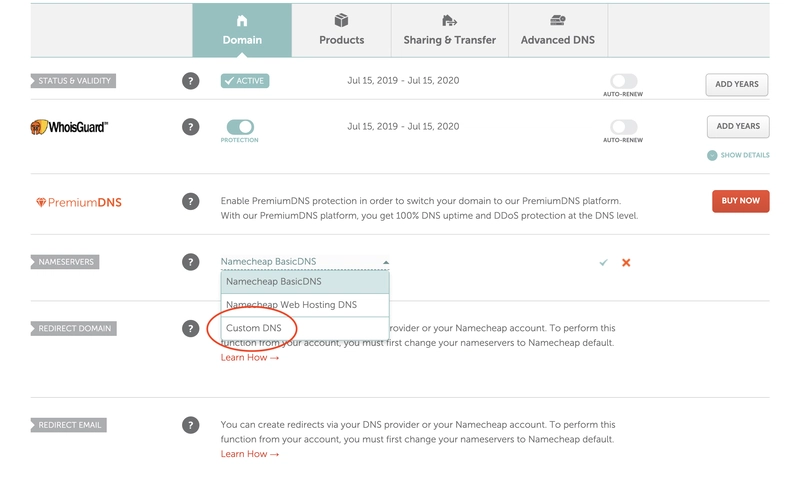This screenshot has height=488, width=800.
Task: Go to the Advanced DNS tab
Action: pos(558,30)
